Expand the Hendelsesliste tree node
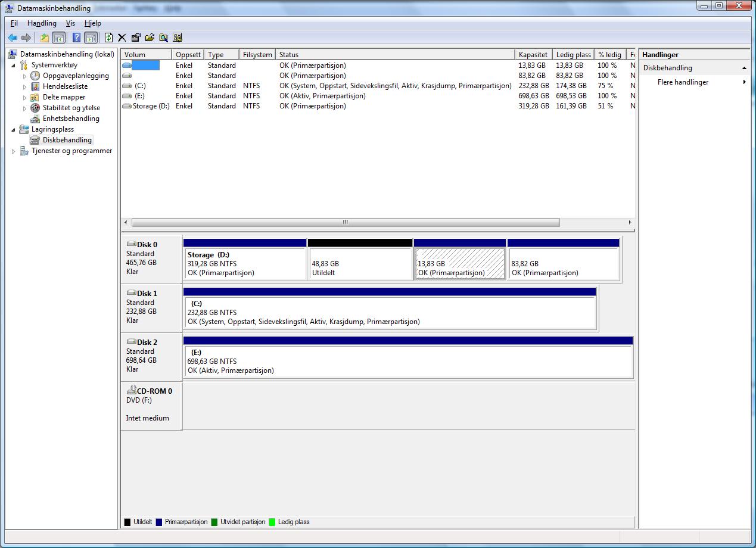 pyautogui.click(x=25, y=87)
